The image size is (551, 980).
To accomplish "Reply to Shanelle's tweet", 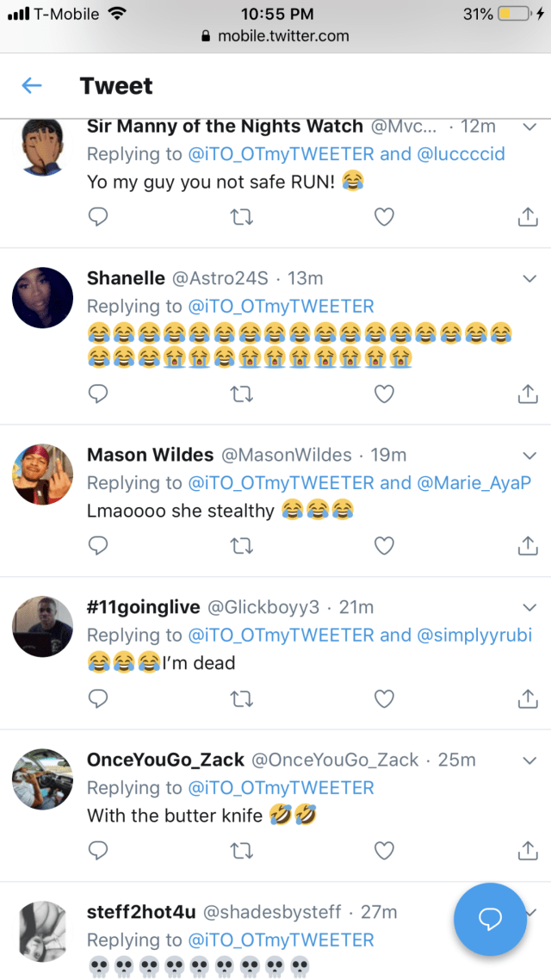I will tap(99, 394).
